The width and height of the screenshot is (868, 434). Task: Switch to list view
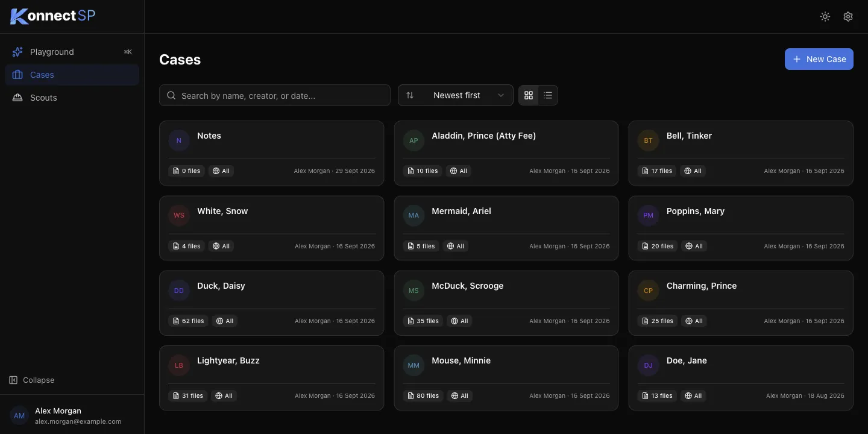coord(548,95)
